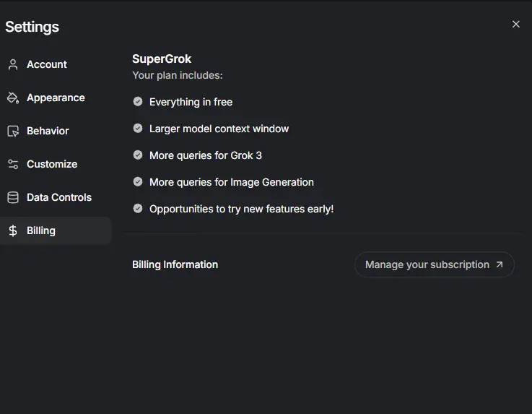Image resolution: width=532 pixels, height=414 pixels.
Task: Click checkmark icon beside Larger model context window
Action: click(138, 129)
